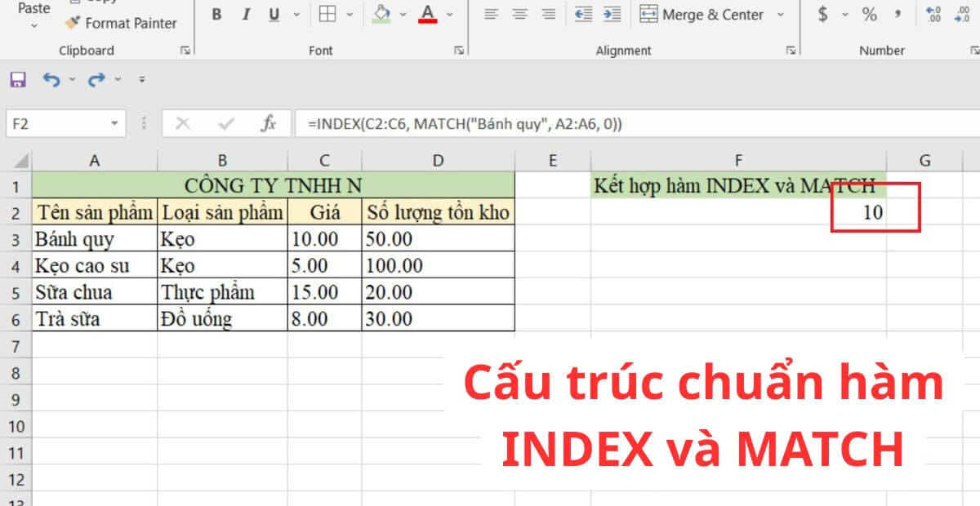The image size is (980, 506).
Task: Open the Font Color dropdown arrow
Action: (450, 14)
